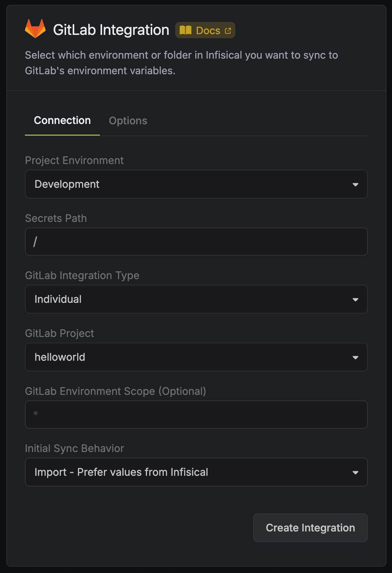Viewport: 392px width, 573px height.
Task: Click the Import - Prefer values from Infisical selector
Action: coord(196,472)
